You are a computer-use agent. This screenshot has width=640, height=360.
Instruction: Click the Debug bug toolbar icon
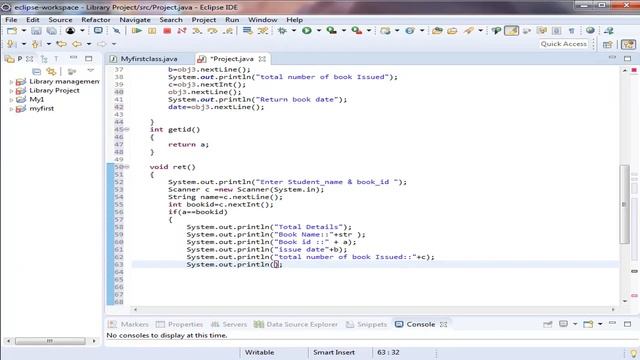click(282, 31)
